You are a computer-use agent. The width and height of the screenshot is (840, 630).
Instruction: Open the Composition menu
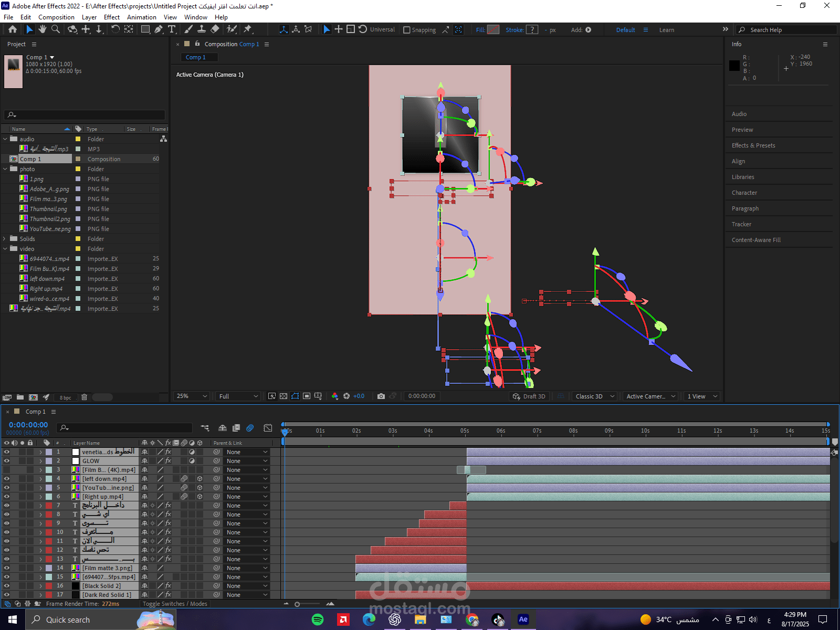[56, 17]
